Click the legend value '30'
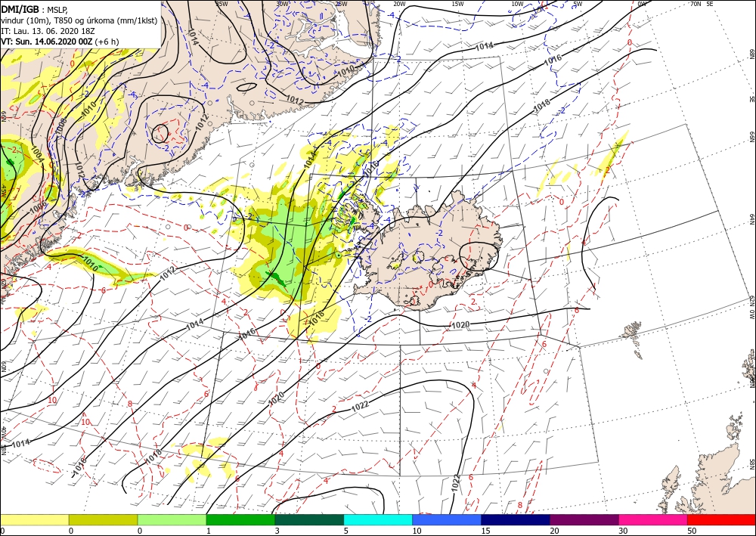The height and width of the screenshot is (536, 756). [623, 531]
